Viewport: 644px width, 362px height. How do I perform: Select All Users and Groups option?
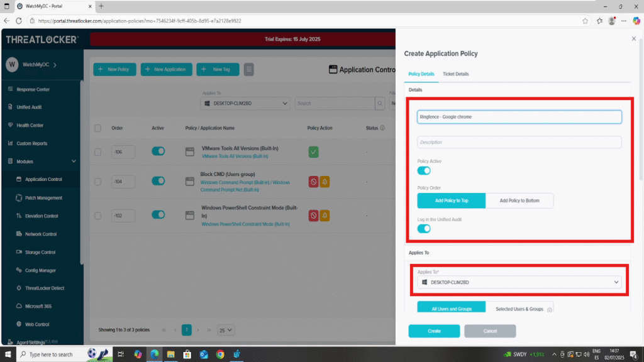click(x=452, y=308)
